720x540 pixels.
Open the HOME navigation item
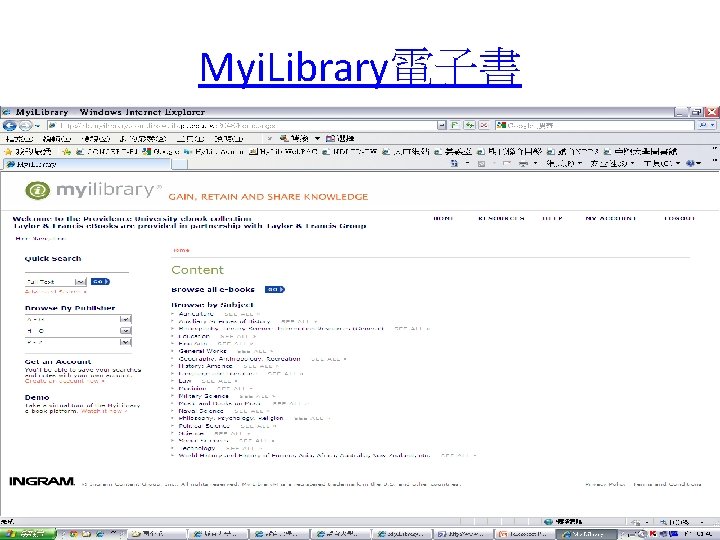pyautogui.click(x=444, y=219)
